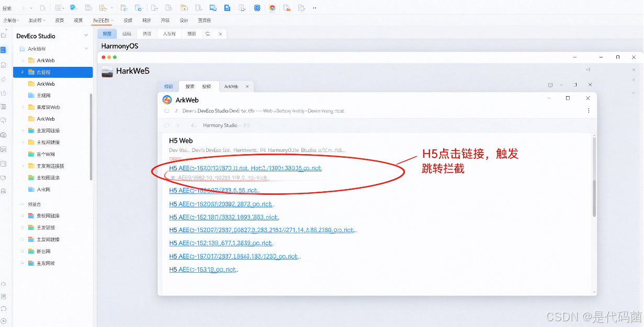This screenshot has width=644, height=327.
Task: Open the 设计 menu in menu bar
Action: (184, 20)
